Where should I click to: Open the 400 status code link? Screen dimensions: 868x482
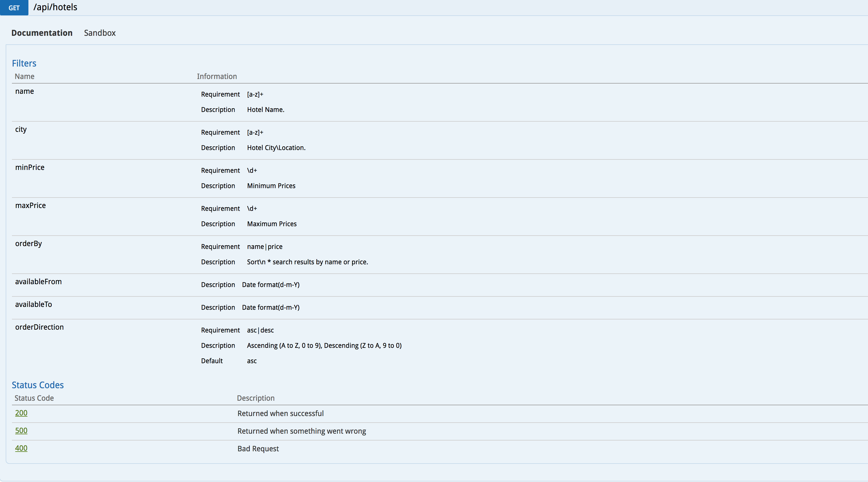21,448
